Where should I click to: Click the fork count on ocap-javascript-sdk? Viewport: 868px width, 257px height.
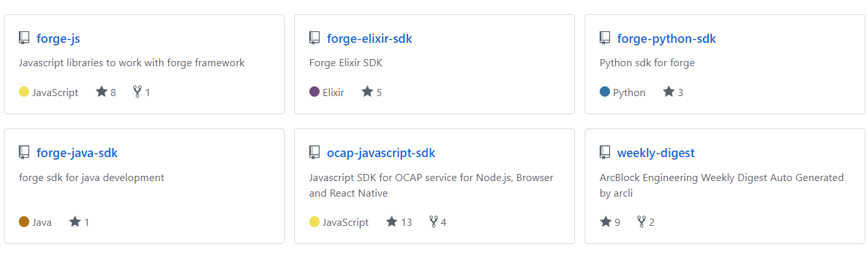coord(444,222)
